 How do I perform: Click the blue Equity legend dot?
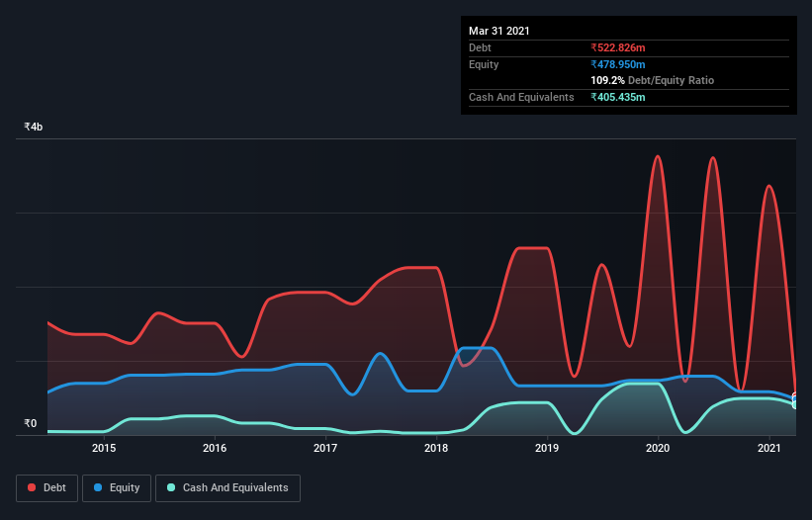98,487
